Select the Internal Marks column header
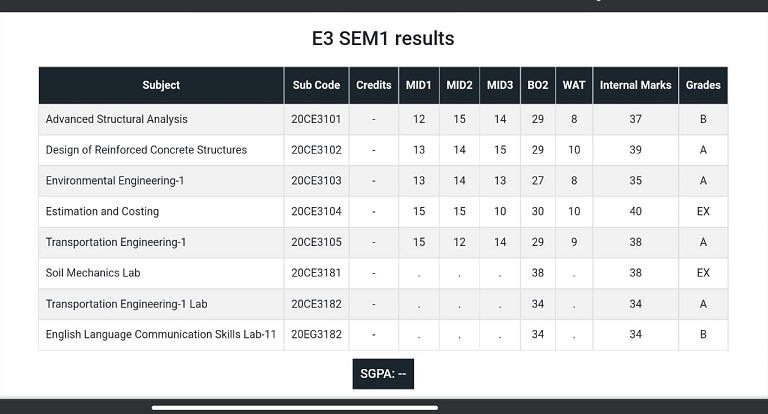Viewport: 768px width, 414px height. click(635, 85)
